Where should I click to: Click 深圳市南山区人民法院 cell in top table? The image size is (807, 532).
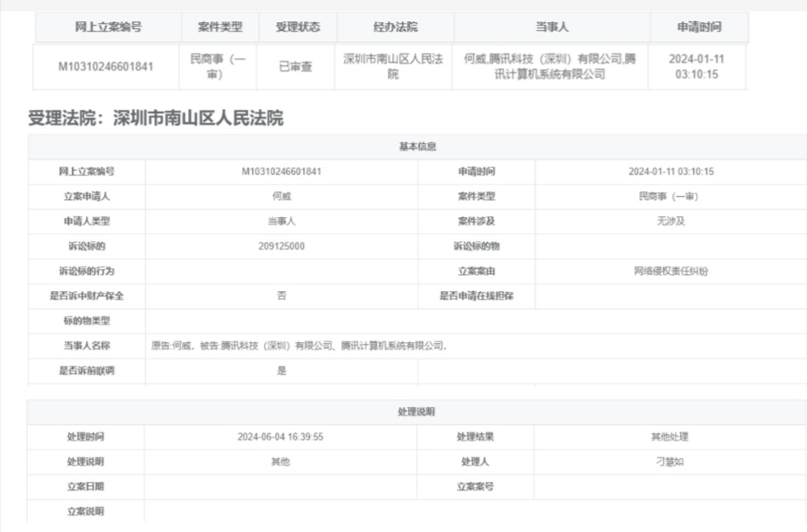(392, 66)
